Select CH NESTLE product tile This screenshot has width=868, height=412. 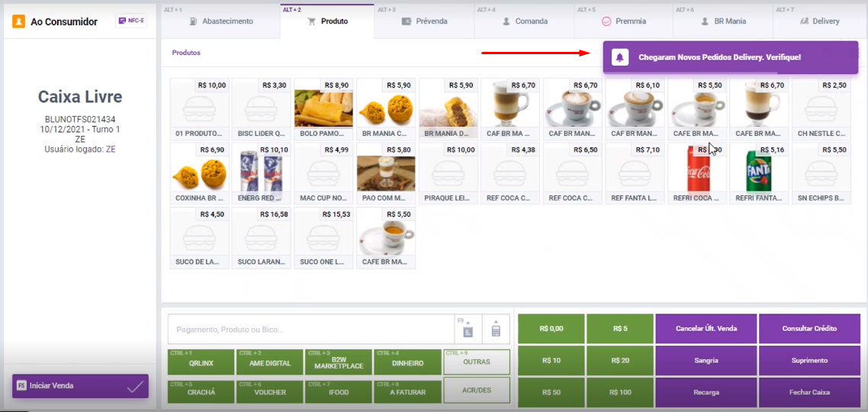[x=821, y=108]
